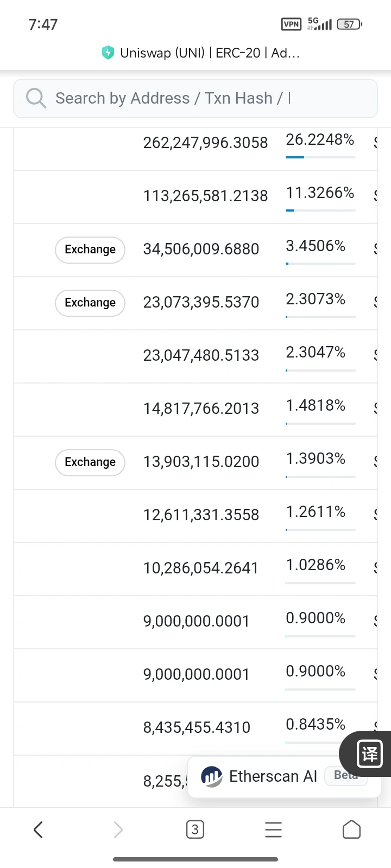
Task: Tap Exchange tag beside 23,073,395.5370
Action: point(90,303)
